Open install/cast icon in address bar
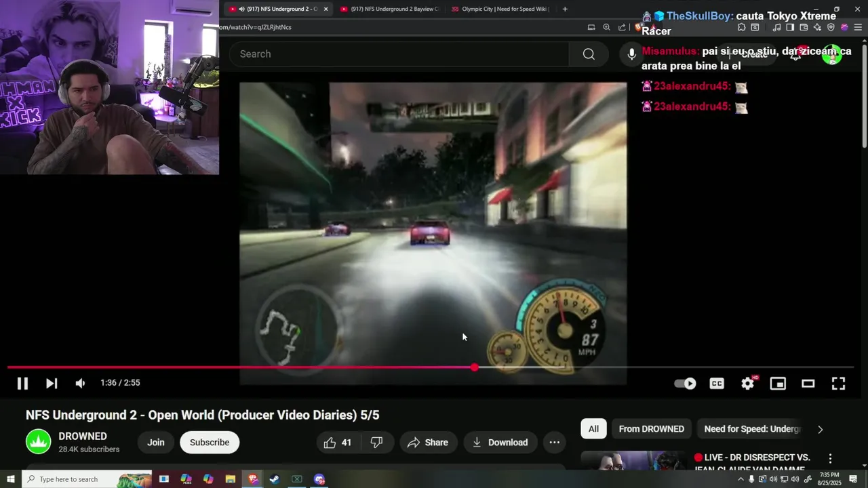868x488 pixels. pos(591,28)
